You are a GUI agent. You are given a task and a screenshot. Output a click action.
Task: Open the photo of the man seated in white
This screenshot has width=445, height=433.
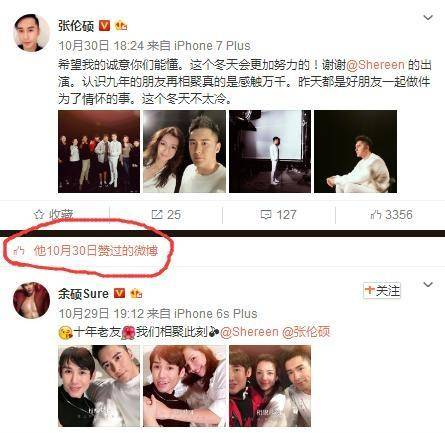(x=356, y=152)
